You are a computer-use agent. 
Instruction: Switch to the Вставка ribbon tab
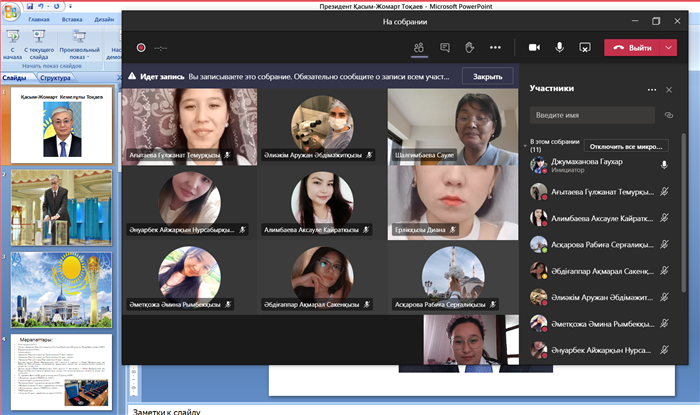73,19
